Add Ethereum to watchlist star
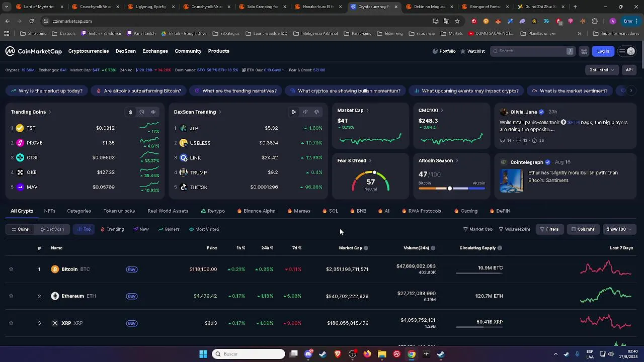 click(x=11, y=296)
